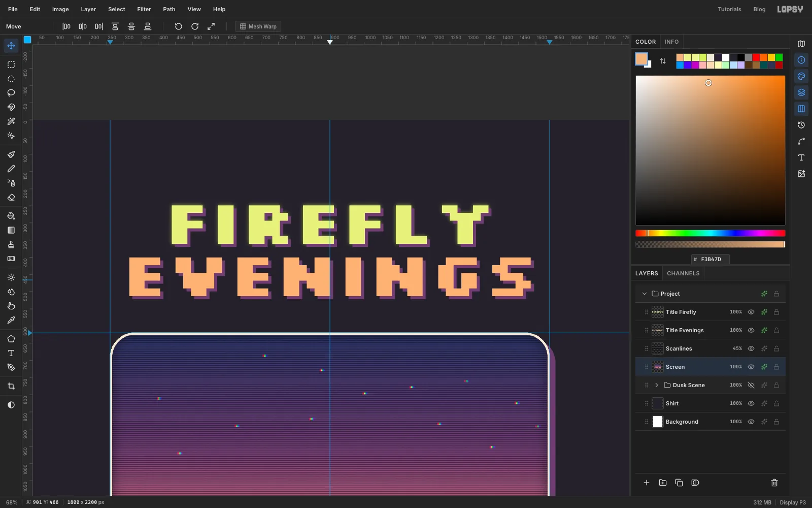The height and width of the screenshot is (508, 812).
Task: Click the expand fullscreen arrows icon
Action: pyautogui.click(x=211, y=26)
